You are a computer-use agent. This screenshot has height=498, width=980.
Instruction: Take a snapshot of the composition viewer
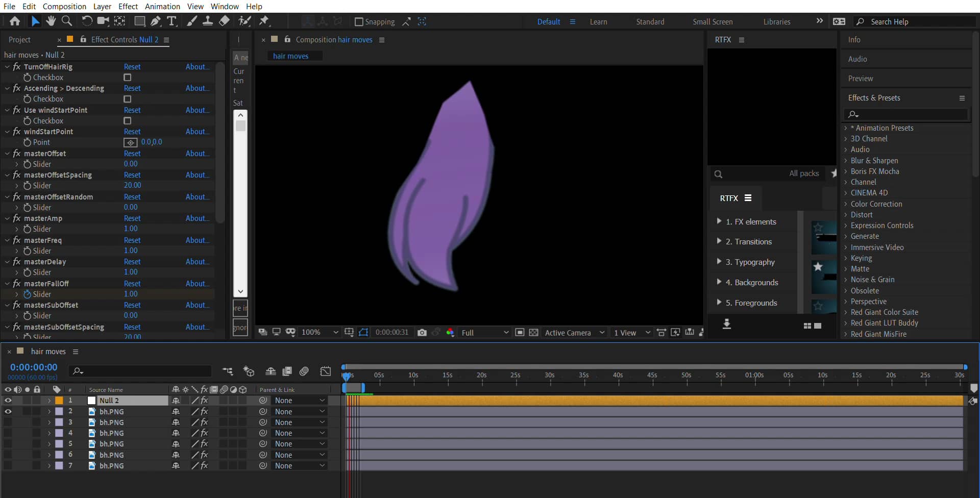pyautogui.click(x=422, y=332)
